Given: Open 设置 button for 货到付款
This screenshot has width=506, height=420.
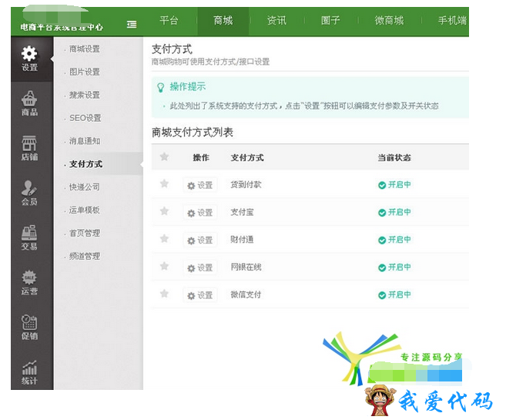Looking at the screenshot, I should pyautogui.click(x=200, y=185).
